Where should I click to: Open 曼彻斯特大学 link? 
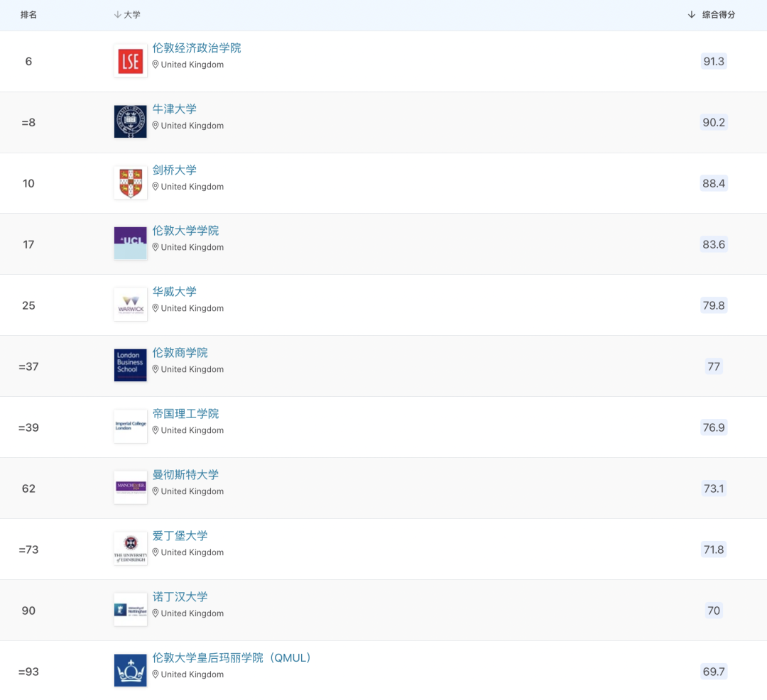point(185,475)
